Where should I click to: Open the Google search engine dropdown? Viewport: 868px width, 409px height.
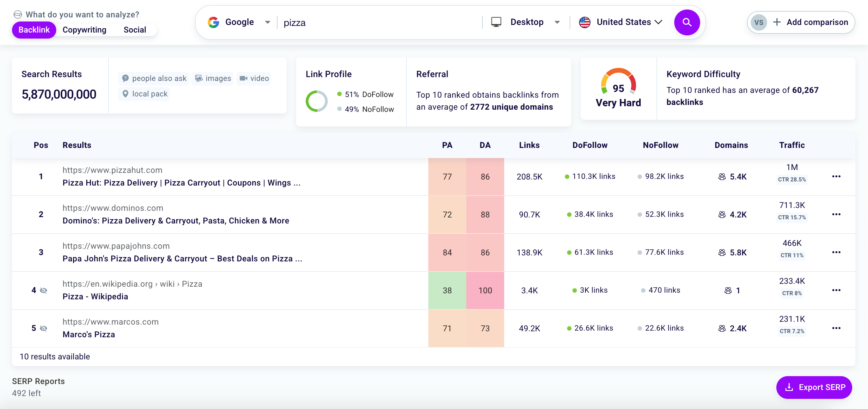(x=239, y=22)
